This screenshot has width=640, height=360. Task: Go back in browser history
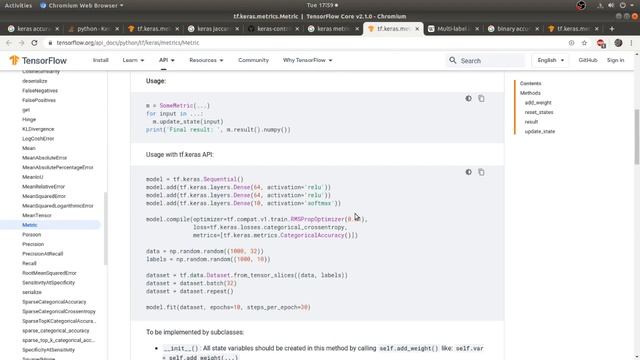point(9,43)
